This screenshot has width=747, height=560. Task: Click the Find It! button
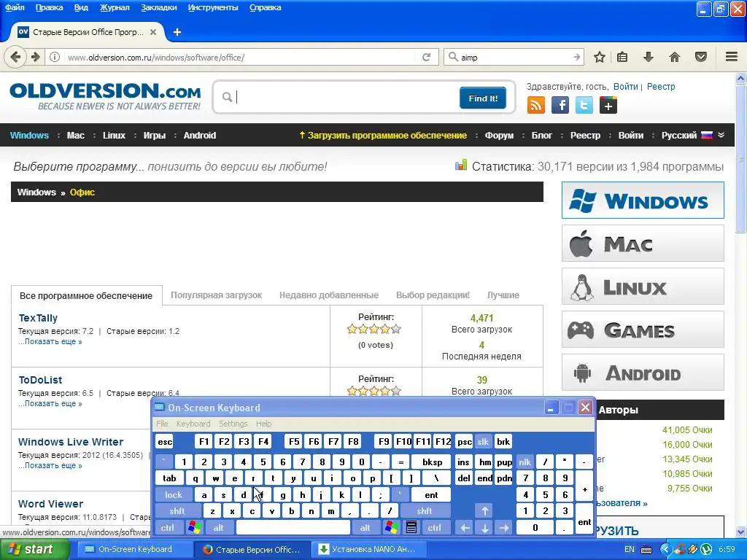pos(483,98)
